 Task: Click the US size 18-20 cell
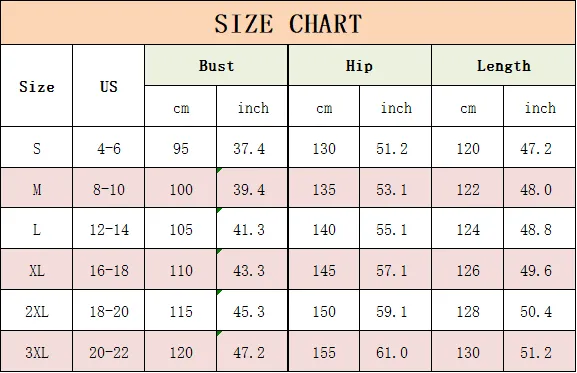point(109,310)
